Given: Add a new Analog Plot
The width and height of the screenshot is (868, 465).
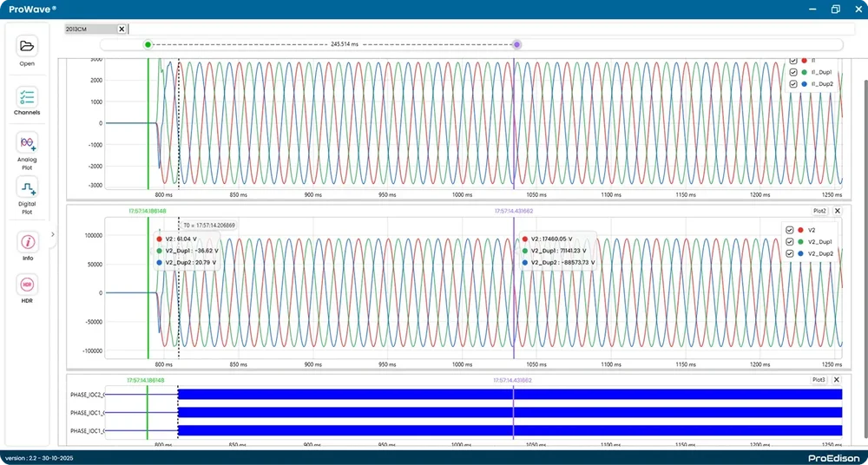Looking at the screenshot, I should pos(27,142).
